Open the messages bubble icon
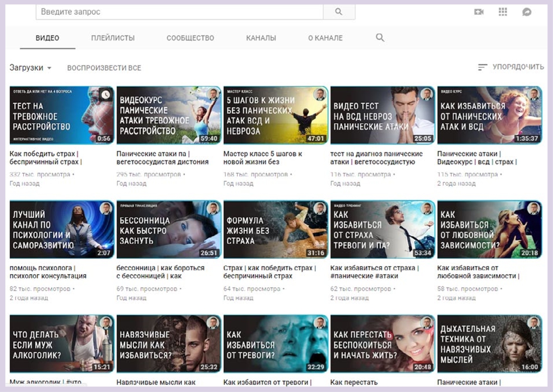 tap(527, 12)
